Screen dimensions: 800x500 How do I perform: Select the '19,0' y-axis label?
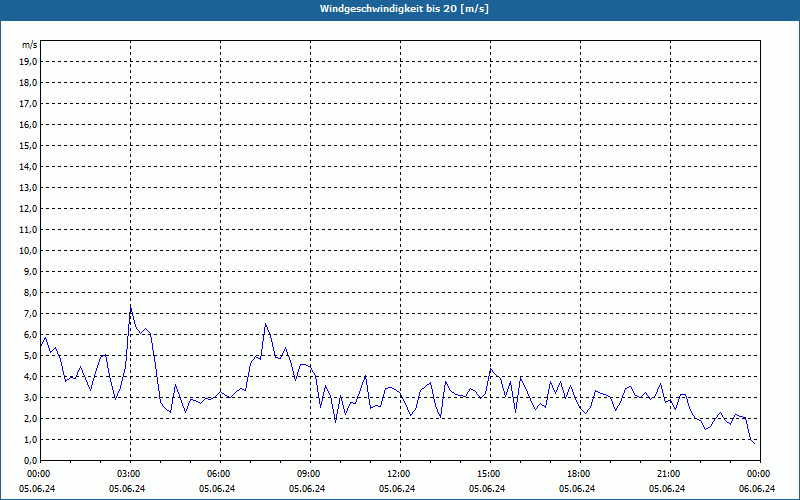pyautogui.click(x=29, y=62)
